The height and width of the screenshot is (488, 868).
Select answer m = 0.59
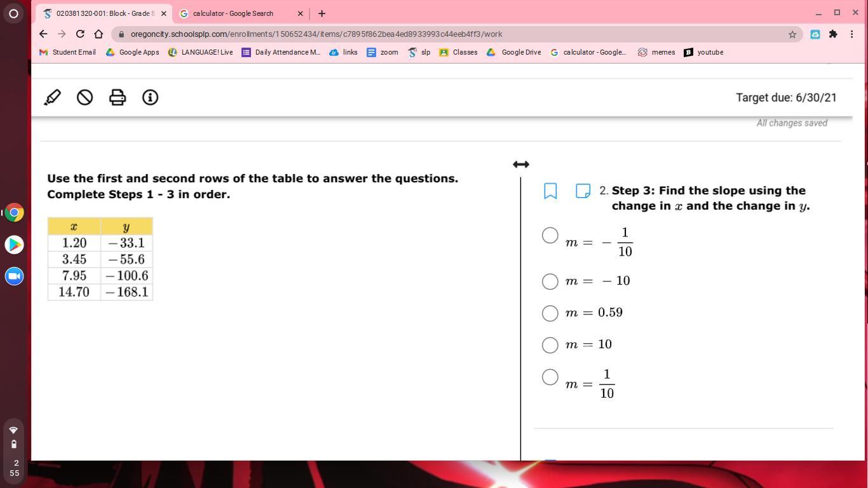[x=550, y=313]
